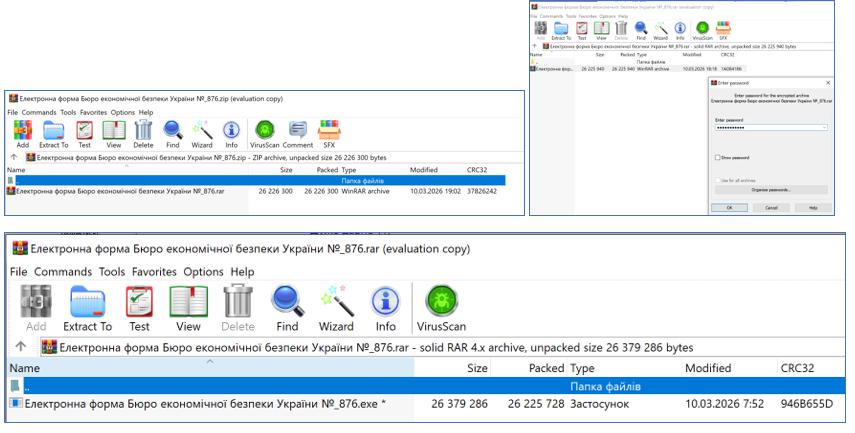Select the .exe file in the bottom window

pyautogui.click(x=200, y=404)
